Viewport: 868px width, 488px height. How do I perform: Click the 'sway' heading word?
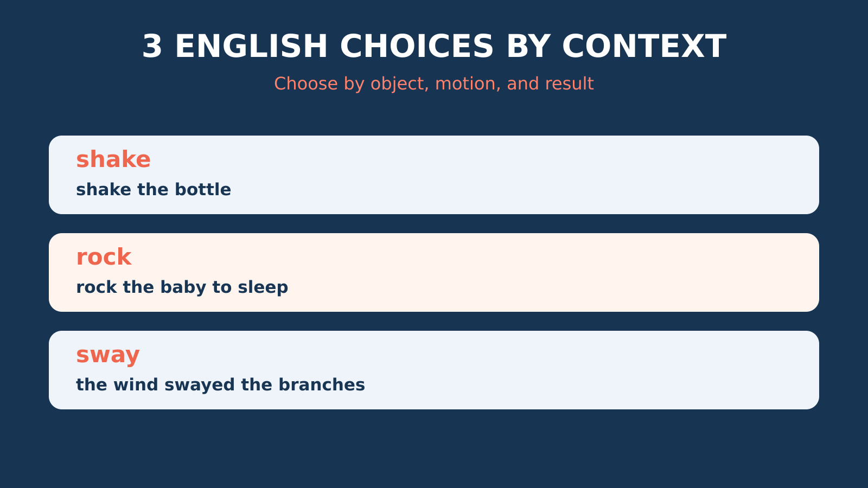(x=108, y=356)
